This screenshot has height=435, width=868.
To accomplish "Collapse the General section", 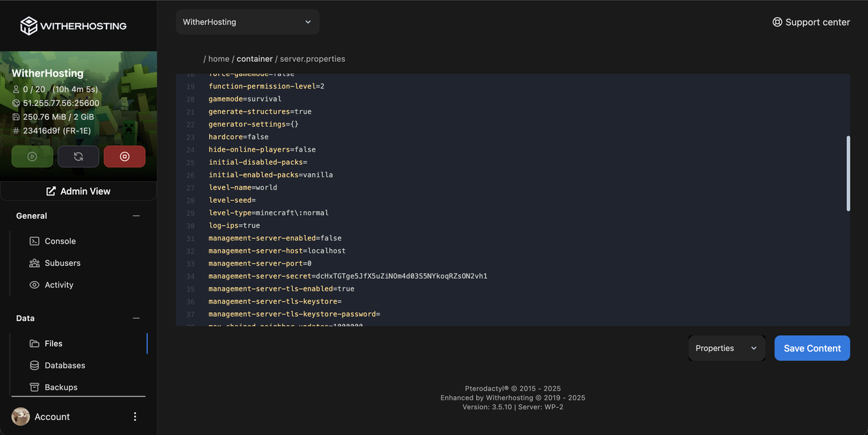I will (x=136, y=216).
